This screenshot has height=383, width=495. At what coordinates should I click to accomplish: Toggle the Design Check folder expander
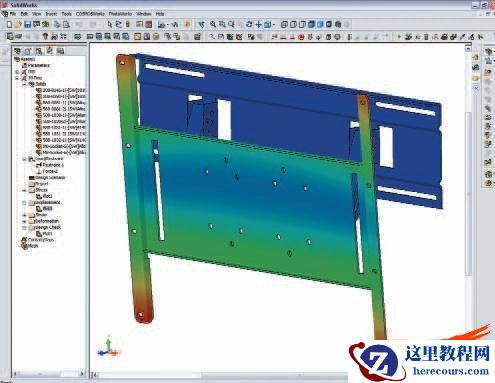click(x=25, y=228)
